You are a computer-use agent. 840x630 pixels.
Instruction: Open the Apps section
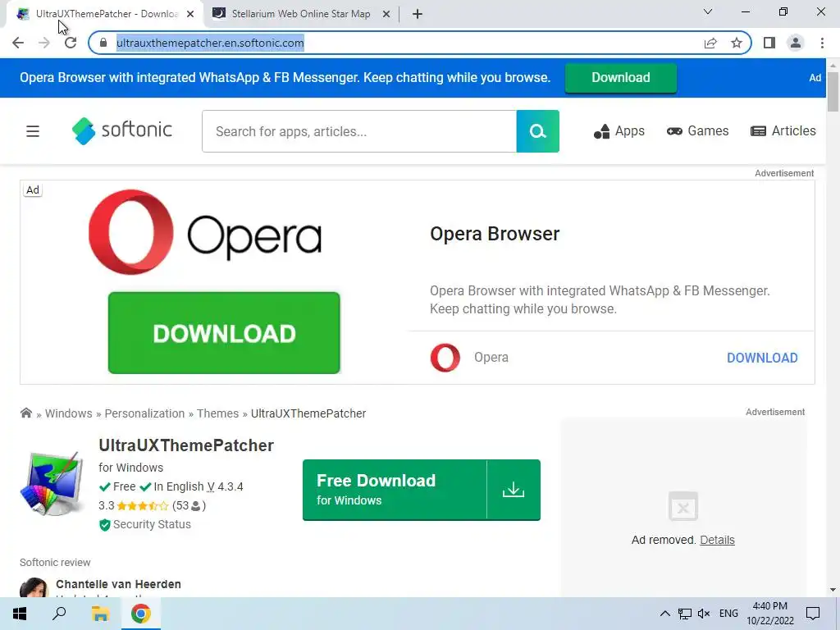click(619, 131)
